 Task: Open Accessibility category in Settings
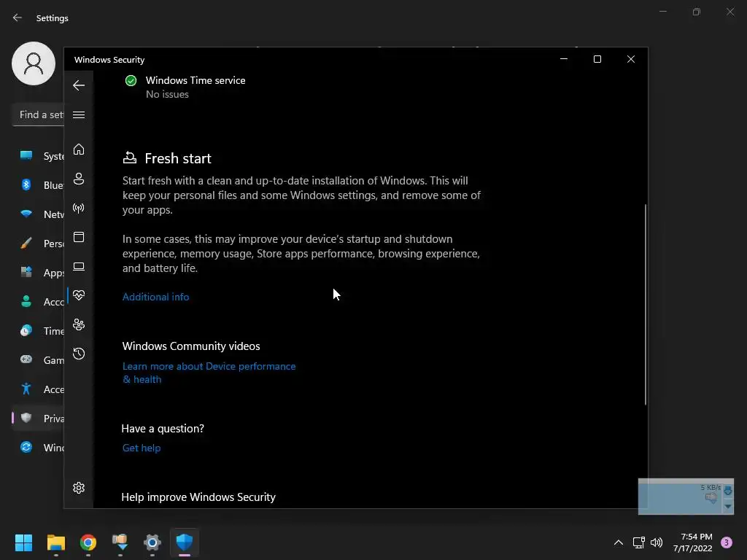coord(38,389)
